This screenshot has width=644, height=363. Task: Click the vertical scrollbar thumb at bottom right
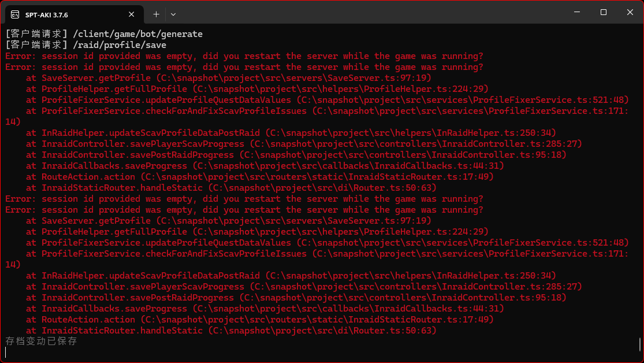pyautogui.click(x=640, y=345)
